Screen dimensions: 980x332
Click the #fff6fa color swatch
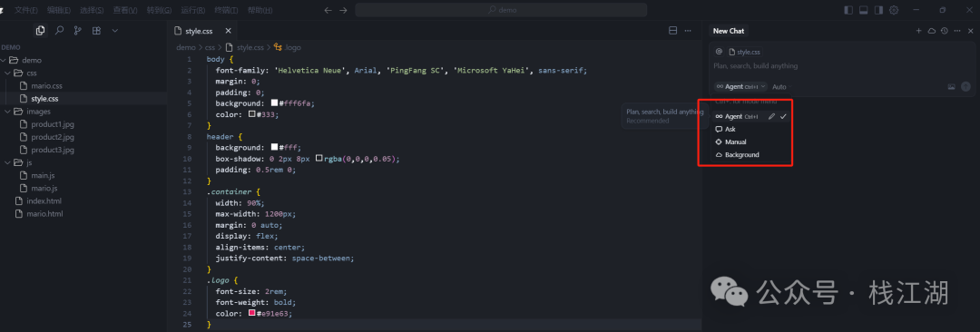click(x=274, y=103)
